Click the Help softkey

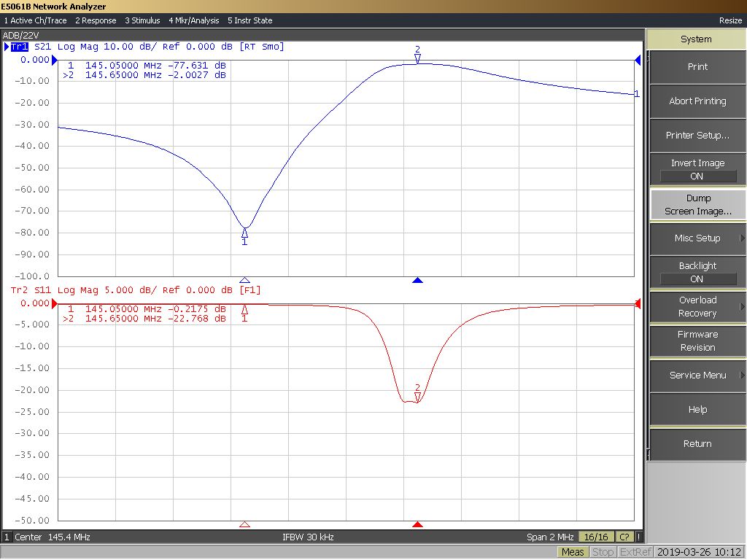[697, 410]
